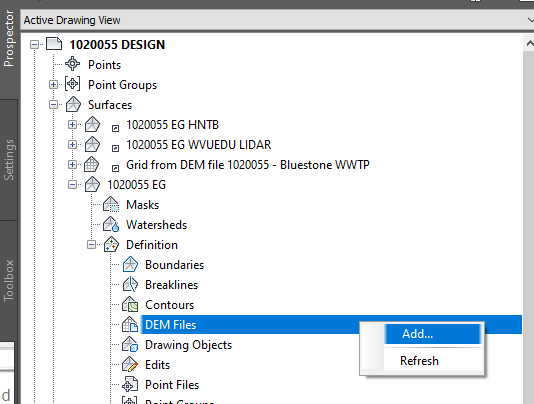The height and width of the screenshot is (404, 534).
Task: Click the DEM Files icon
Action: [130, 325]
